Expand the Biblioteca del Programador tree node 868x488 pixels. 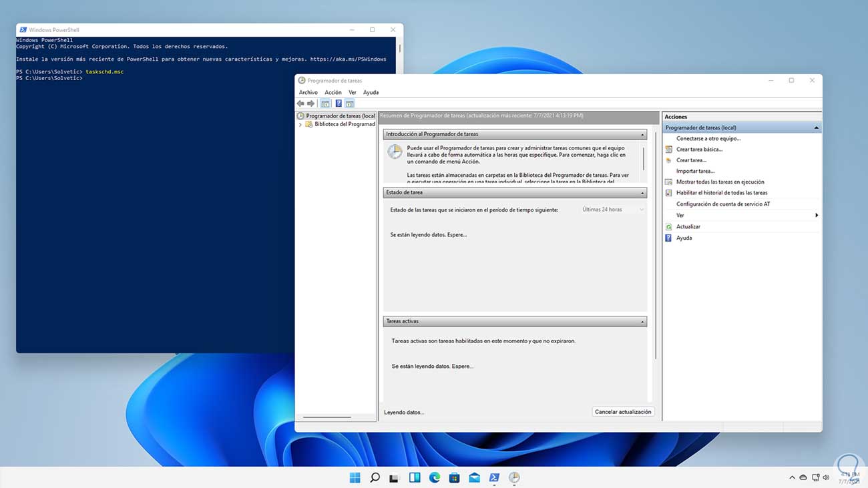tap(300, 125)
